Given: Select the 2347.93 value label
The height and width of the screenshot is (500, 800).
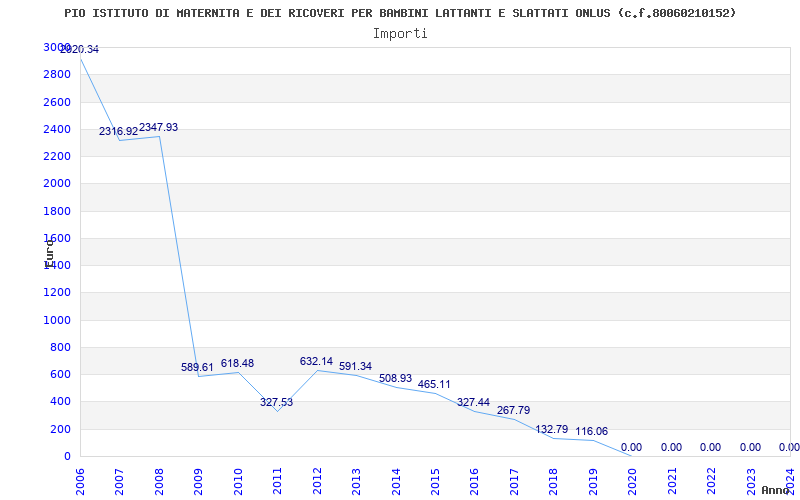Looking at the screenshot, I should [x=158, y=127].
